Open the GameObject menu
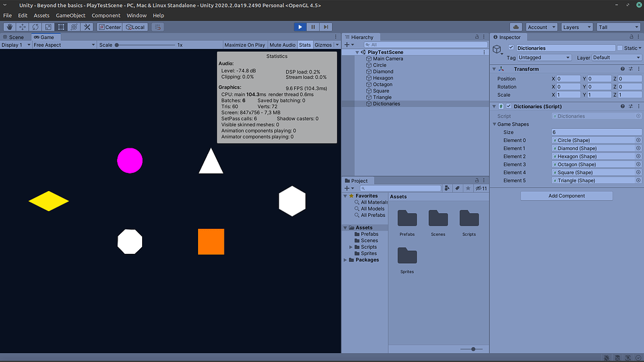This screenshot has height=362, width=644. 70,15
